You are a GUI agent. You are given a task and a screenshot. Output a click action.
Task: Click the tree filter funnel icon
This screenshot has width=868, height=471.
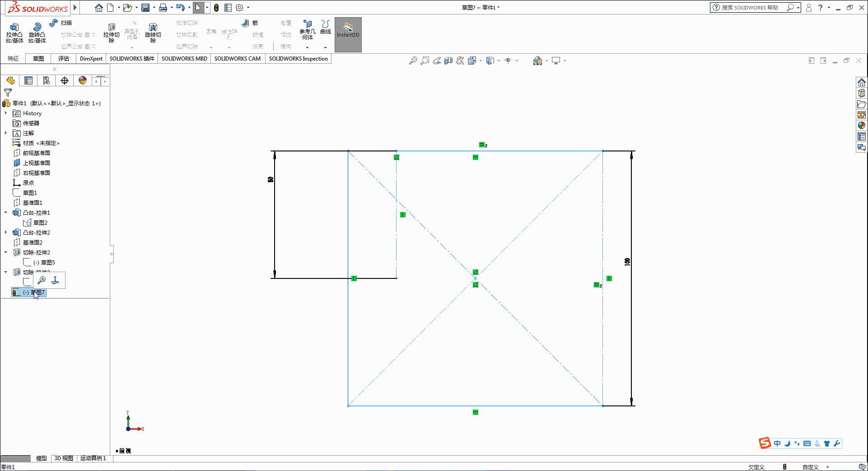[8, 93]
